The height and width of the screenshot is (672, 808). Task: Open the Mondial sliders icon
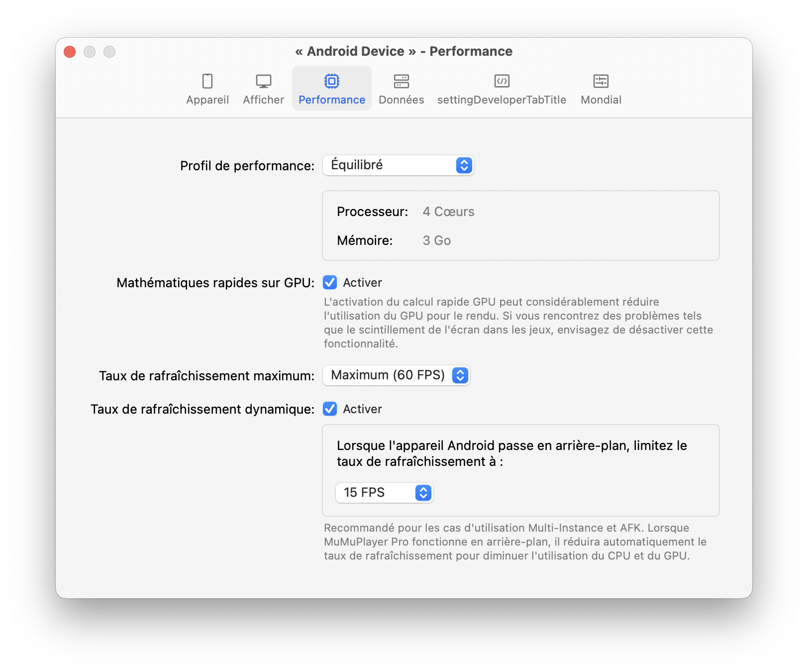pyautogui.click(x=601, y=81)
